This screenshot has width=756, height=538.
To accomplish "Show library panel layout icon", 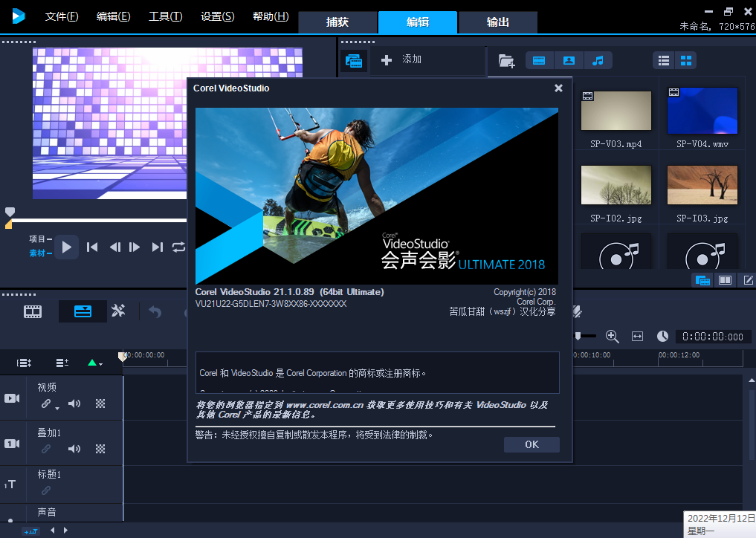I will (x=702, y=280).
